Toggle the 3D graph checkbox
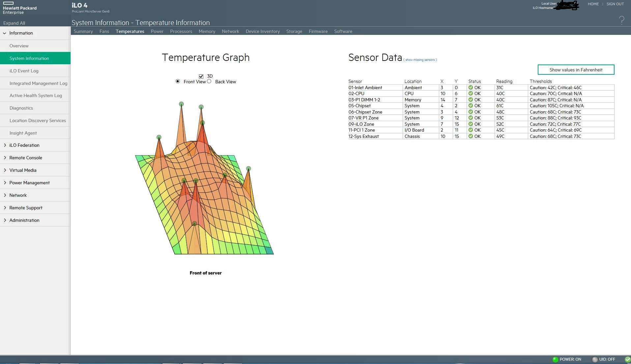The width and height of the screenshot is (631, 364). 201,76
